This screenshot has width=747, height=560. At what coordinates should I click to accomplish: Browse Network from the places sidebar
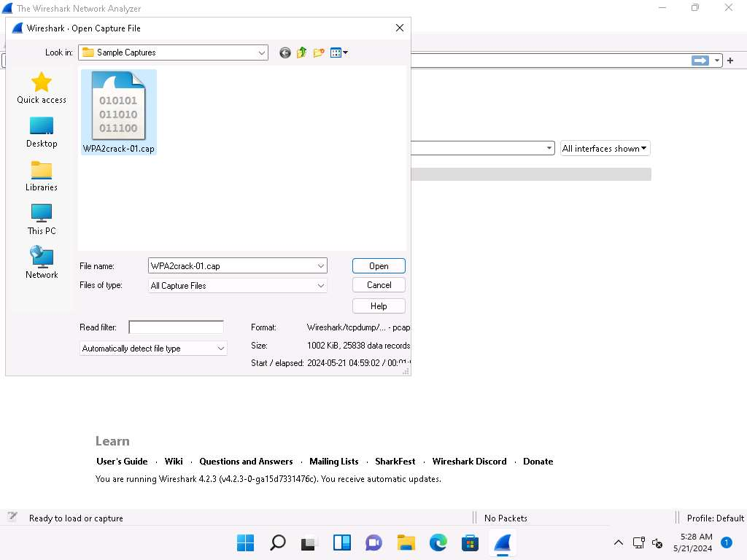pyautogui.click(x=42, y=263)
